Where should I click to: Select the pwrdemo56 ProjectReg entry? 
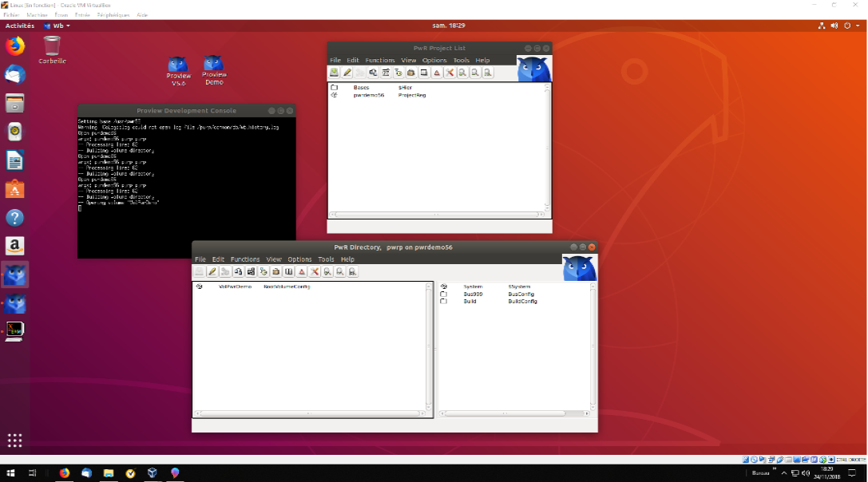[x=369, y=95]
